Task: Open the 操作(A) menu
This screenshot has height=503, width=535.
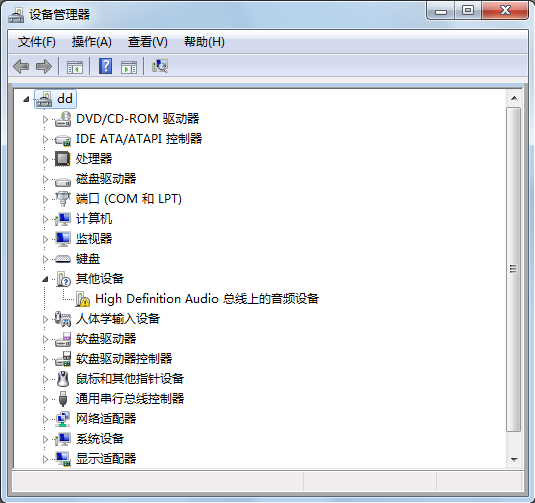Action: point(91,42)
